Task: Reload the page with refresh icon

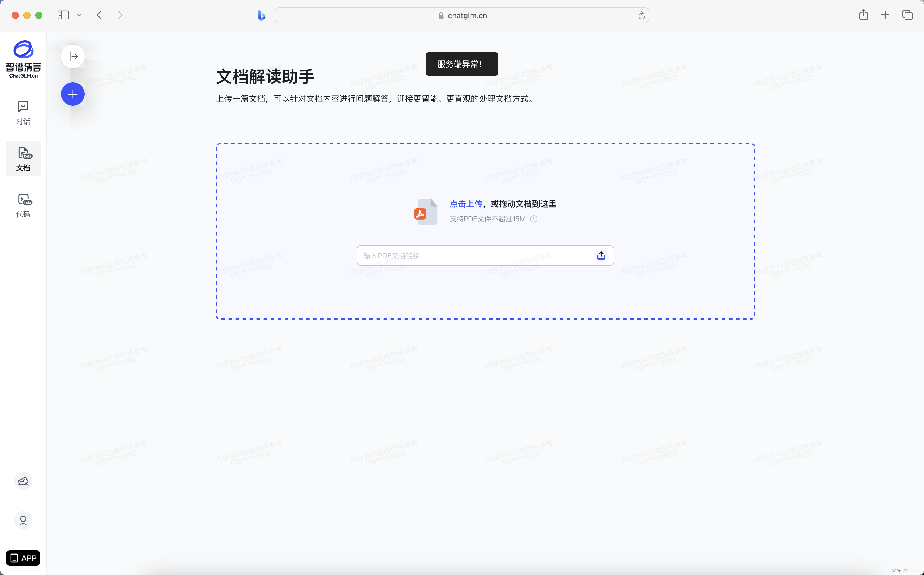Action: click(641, 16)
